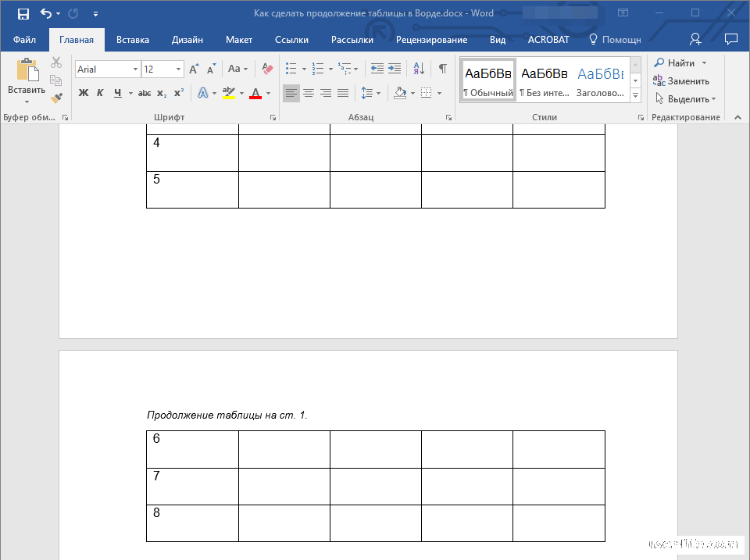Image resolution: width=750 pixels, height=560 pixels.
Task: Click the Найти button
Action: (x=674, y=63)
